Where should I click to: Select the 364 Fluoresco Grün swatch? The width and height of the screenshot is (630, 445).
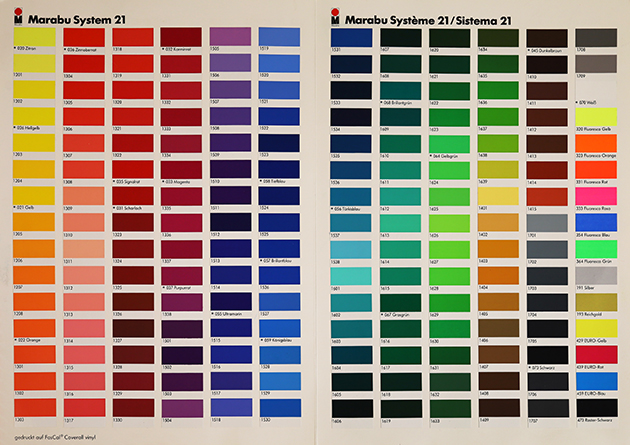coord(597,249)
